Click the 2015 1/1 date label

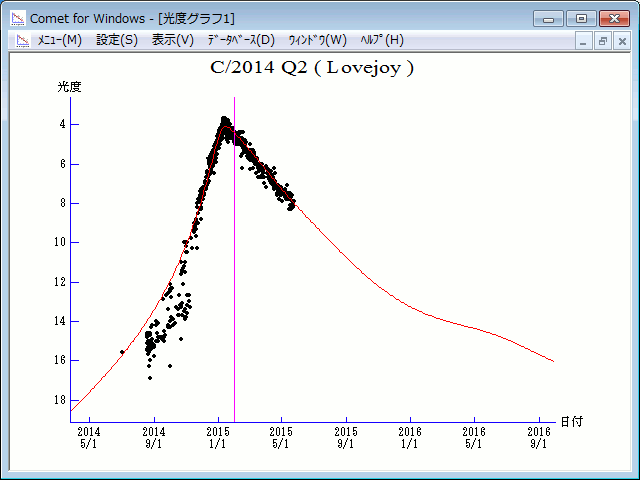pos(218,438)
